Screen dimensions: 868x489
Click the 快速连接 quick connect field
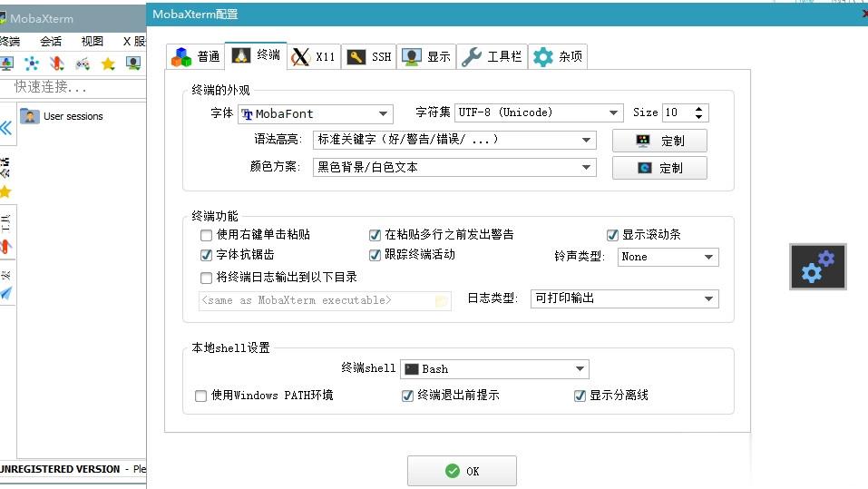pyautogui.click(x=73, y=87)
